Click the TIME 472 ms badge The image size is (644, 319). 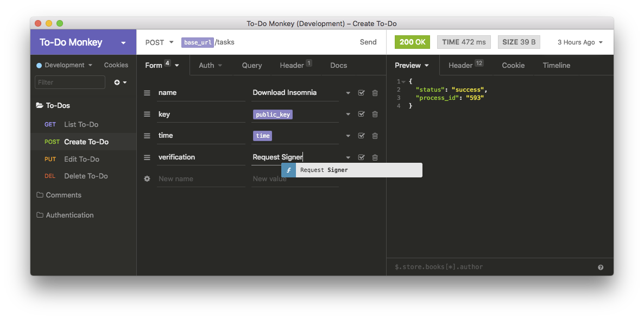[x=464, y=42]
